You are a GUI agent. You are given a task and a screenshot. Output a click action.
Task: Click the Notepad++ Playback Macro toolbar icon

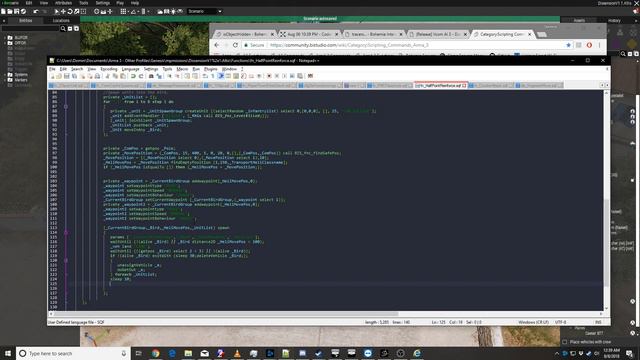pyautogui.click(x=284, y=76)
